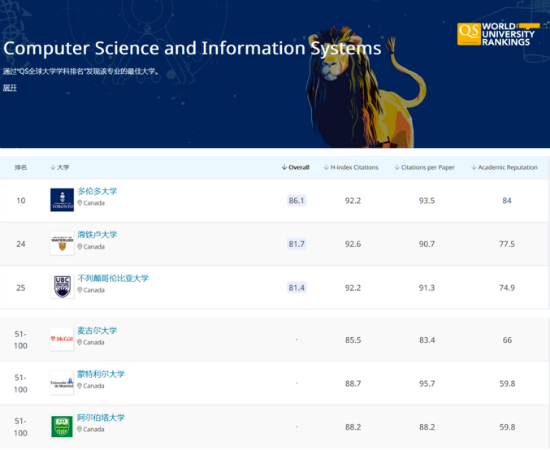
Task: Select the 81.7 overall score cell
Action: click(296, 244)
